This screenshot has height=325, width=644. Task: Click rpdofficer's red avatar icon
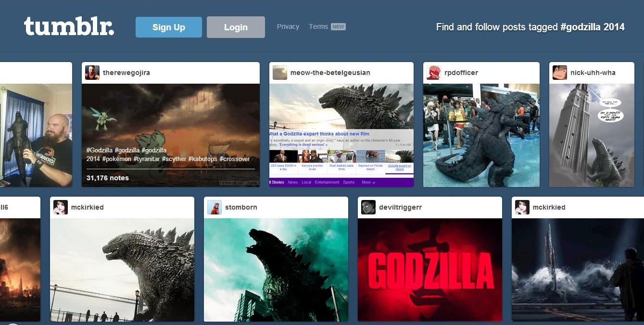pyautogui.click(x=434, y=73)
